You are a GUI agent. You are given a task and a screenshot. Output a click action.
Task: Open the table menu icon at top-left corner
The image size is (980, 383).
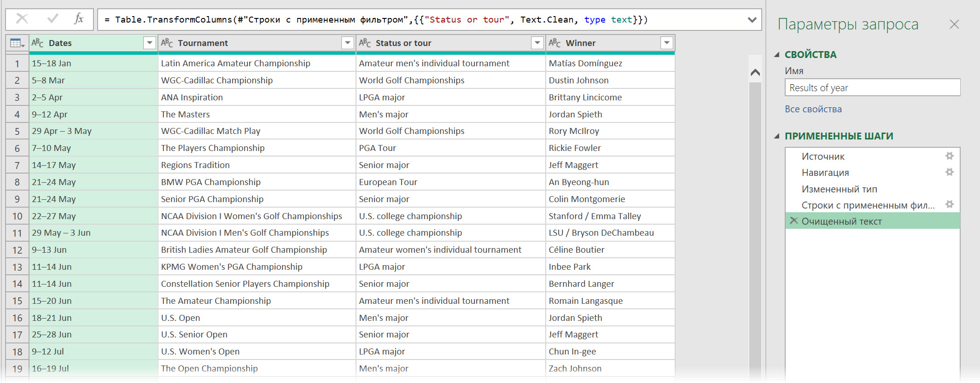[x=17, y=43]
